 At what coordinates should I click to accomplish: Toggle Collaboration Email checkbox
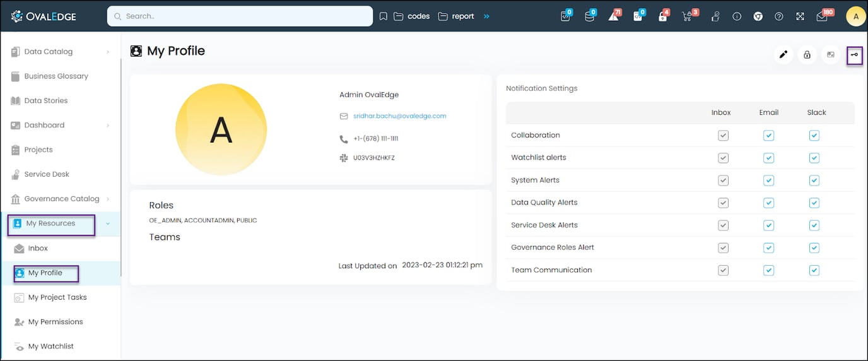(768, 135)
